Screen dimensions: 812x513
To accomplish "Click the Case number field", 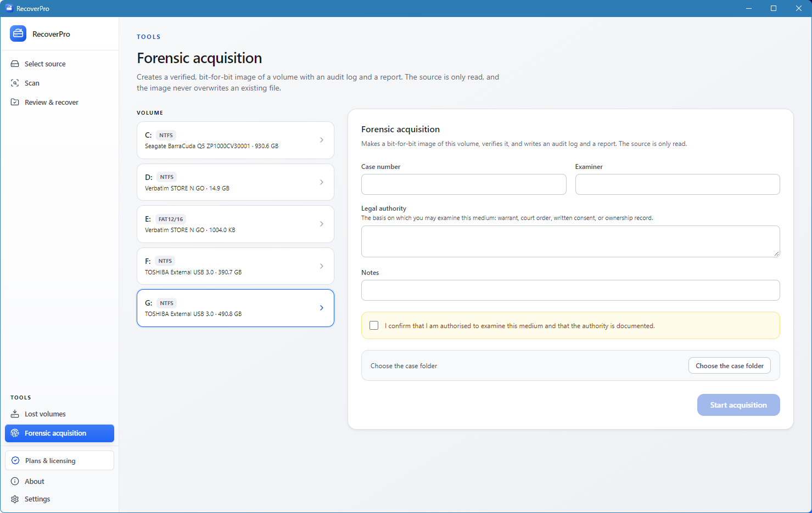I will click(x=463, y=184).
